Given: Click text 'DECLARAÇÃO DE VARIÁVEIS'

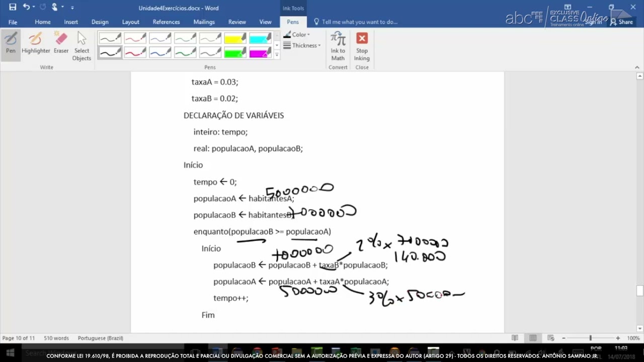Looking at the screenshot, I should coord(233,116).
